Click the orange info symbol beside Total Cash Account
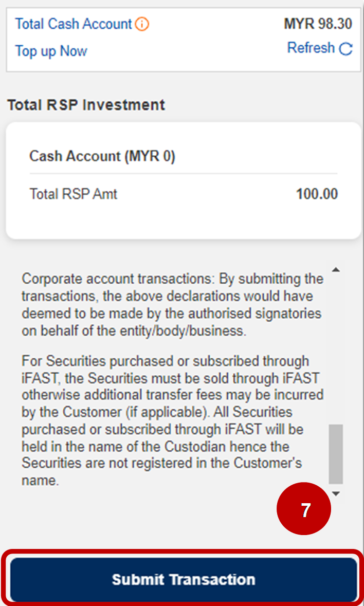 142,24
